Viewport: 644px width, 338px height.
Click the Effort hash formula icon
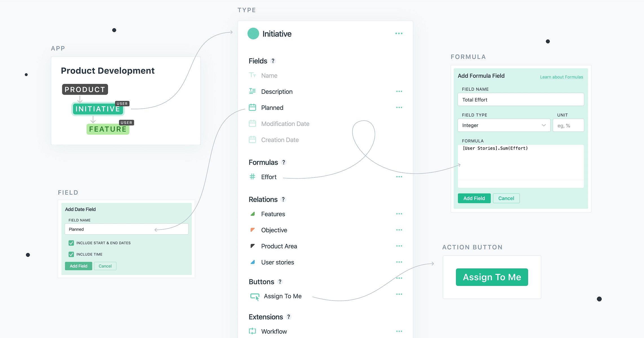click(252, 177)
